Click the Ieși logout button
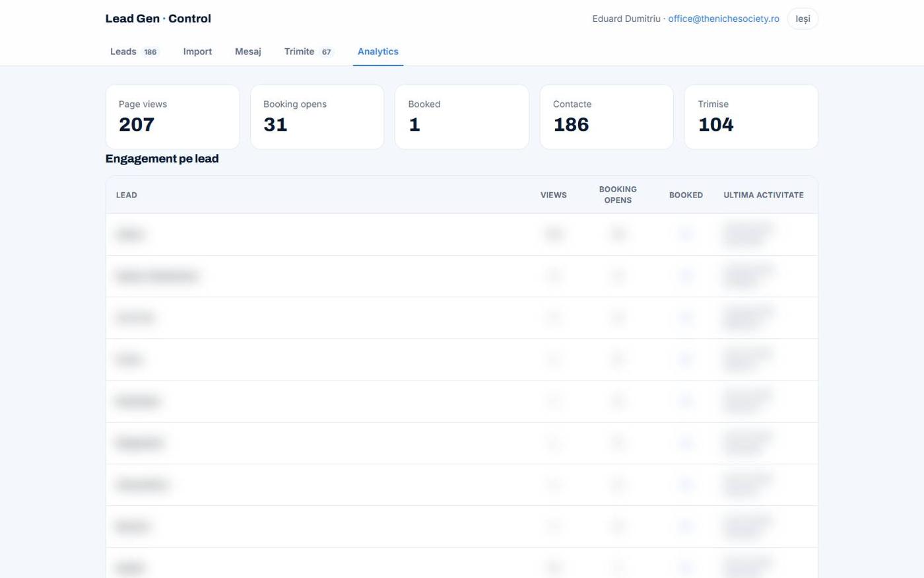This screenshot has width=924, height=578. tap(803, 18)
